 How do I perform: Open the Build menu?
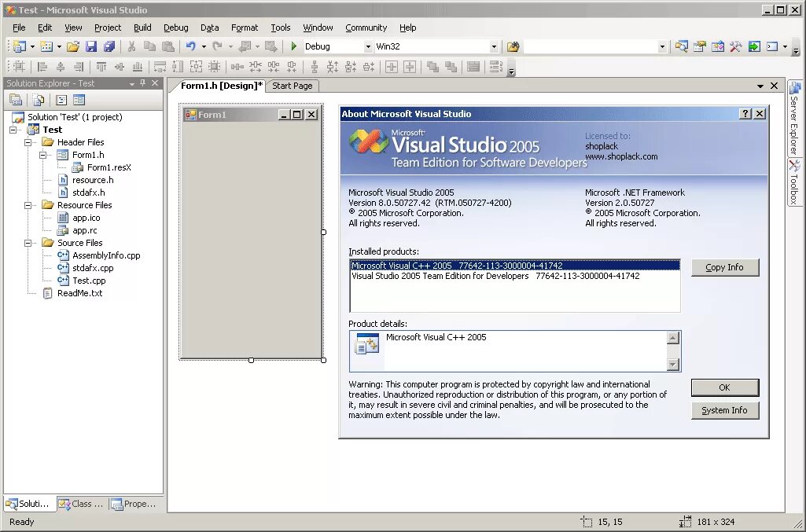point(142,28)
